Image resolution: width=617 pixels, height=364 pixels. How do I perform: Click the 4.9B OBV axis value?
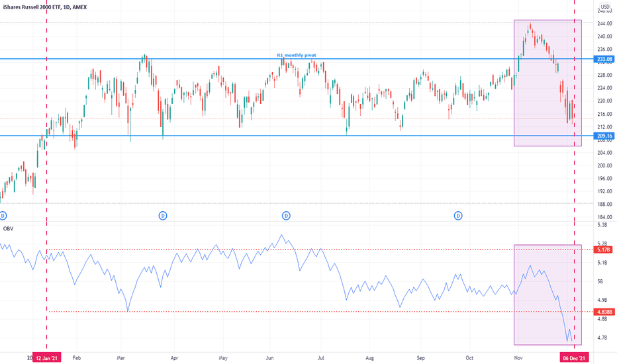click(x=602, y=300)
